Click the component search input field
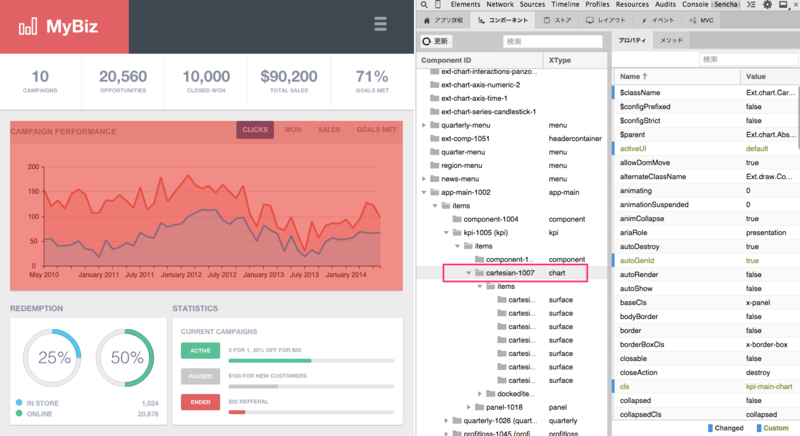 pos(553,41)
